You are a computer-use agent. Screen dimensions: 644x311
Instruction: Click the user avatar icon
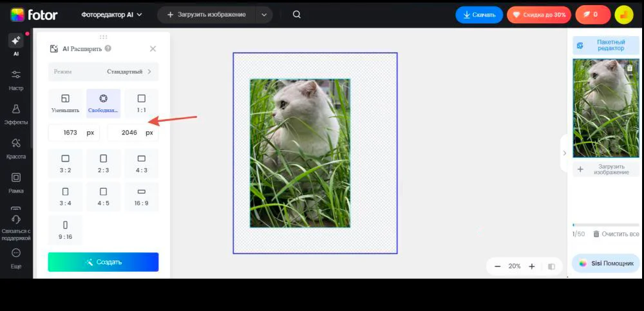[624, 15]
